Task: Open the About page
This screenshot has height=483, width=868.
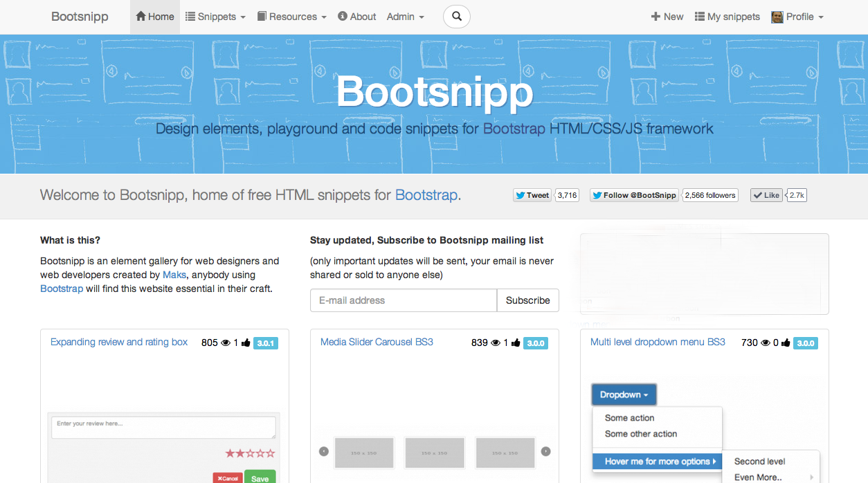Action: (x=357, y=17)
